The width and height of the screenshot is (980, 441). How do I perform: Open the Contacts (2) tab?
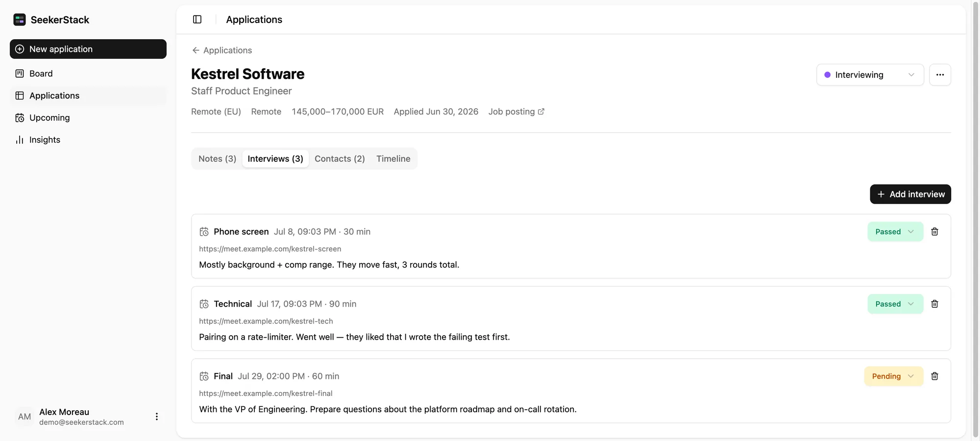(x=340, y=159)
